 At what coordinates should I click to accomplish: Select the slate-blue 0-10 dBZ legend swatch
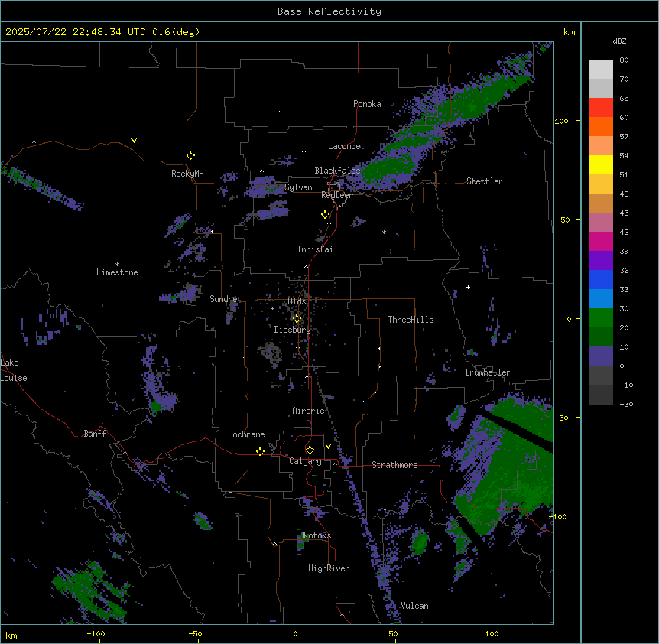[x=601, y=356]
